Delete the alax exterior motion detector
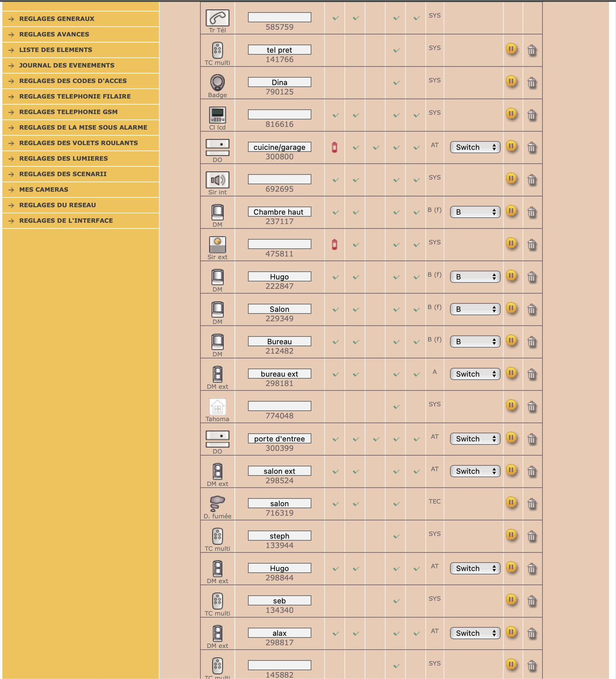The height and width of the screenshot is (679, 616). (x=532, y=633)
